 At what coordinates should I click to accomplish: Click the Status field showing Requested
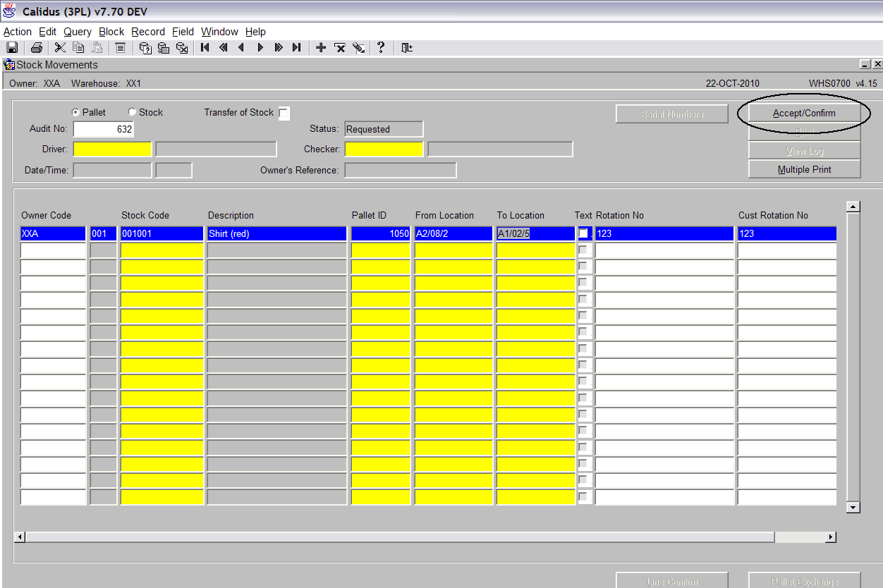(384, 129)
